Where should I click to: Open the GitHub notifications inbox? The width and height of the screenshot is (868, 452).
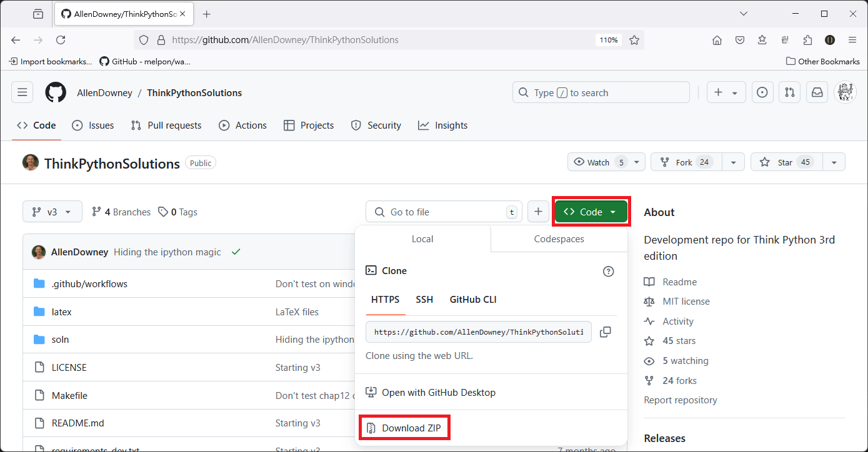[817, 93]
